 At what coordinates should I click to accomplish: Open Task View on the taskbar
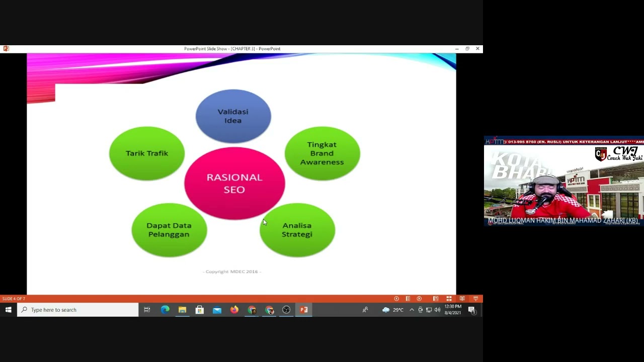(147, 310)
